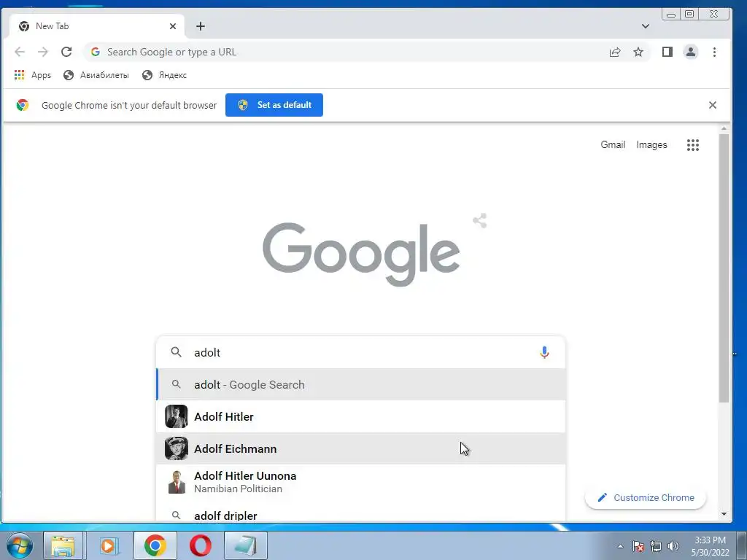Start voice search with microphone icon
747x560 pixels.
point(544,352)
